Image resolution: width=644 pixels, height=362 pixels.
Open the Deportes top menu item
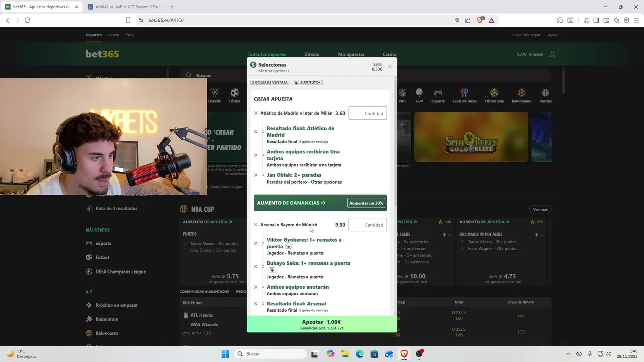pyautogui.click(x=93, y=35)
